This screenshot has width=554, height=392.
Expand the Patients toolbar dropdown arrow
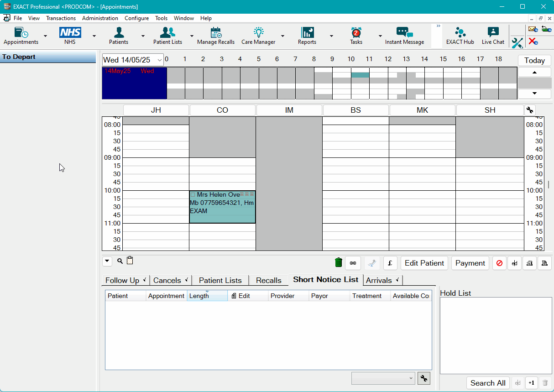point(143,36)
